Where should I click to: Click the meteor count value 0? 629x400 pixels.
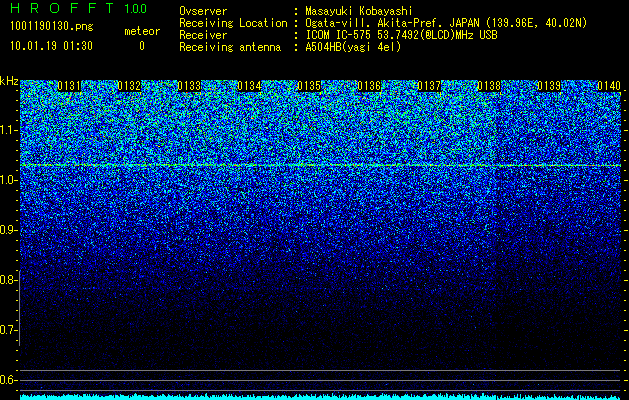[142, 46]
